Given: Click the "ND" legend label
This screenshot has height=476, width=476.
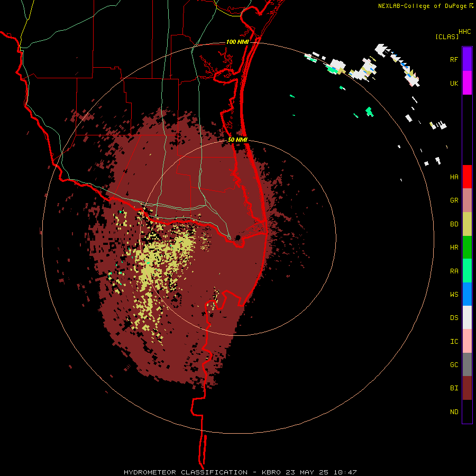Looking at the screenshot, I should tap(454, 412).
